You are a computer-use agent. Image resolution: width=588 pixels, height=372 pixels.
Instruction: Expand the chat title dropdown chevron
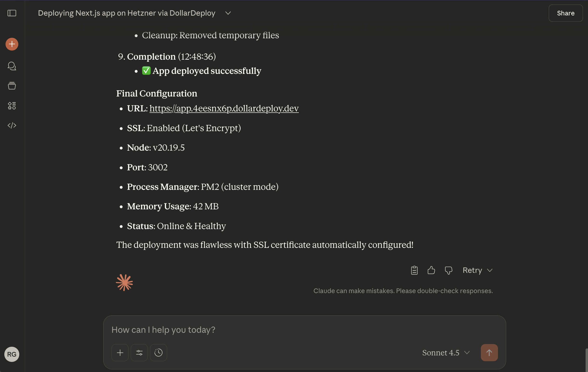pos(228,13)
